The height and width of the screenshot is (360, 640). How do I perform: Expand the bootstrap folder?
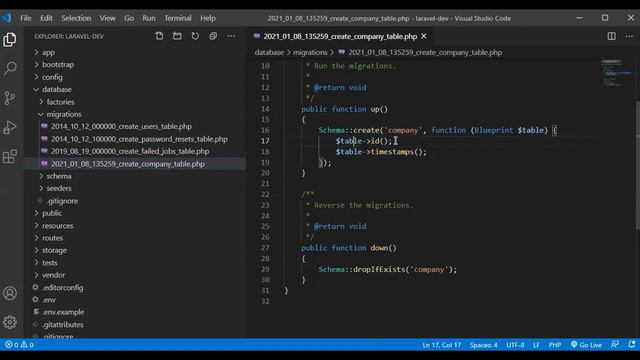[x=135, y=64]
